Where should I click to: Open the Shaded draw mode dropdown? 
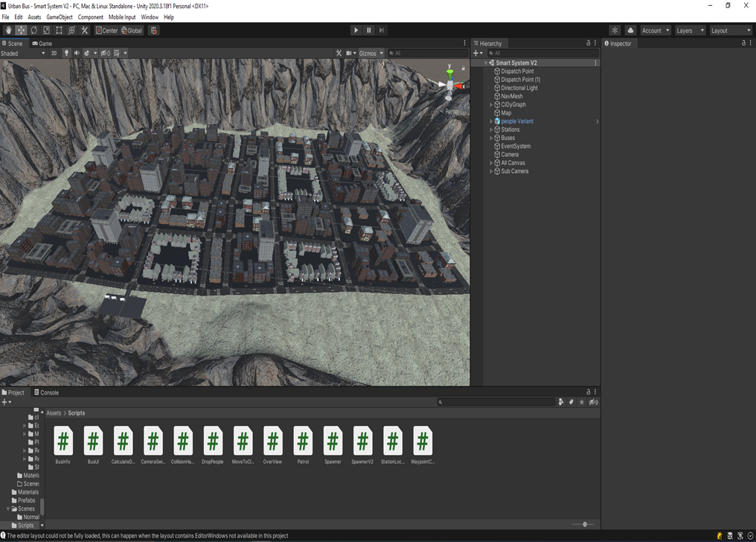pos(22,54)
